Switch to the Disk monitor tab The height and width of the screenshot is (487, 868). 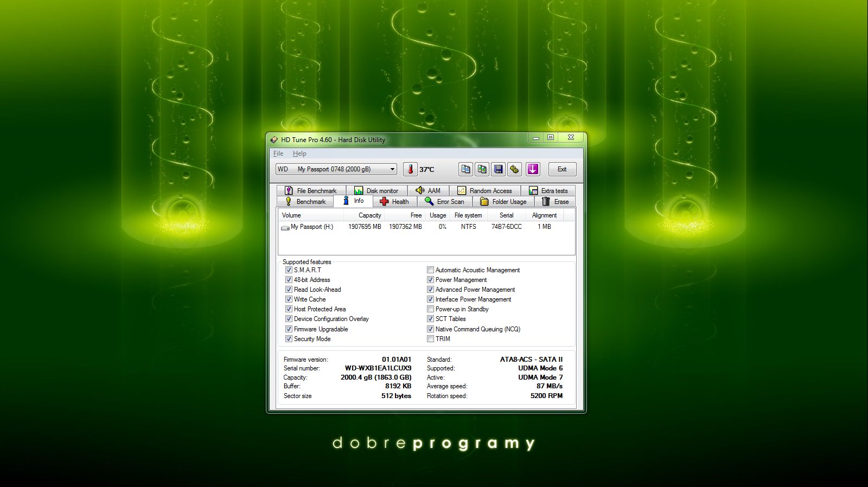(376, 190)
